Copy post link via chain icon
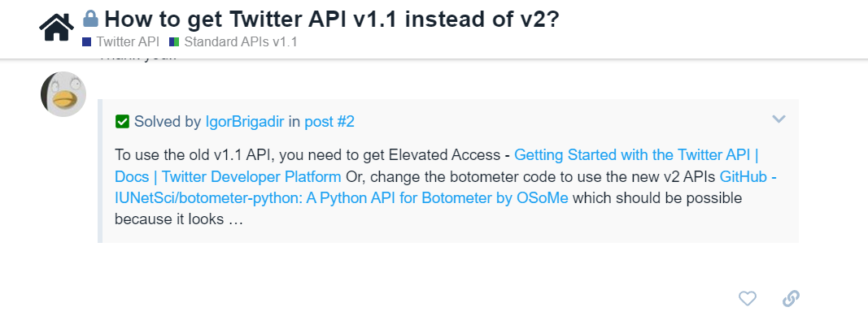This screenshot has width=868, height=329. 790,299
